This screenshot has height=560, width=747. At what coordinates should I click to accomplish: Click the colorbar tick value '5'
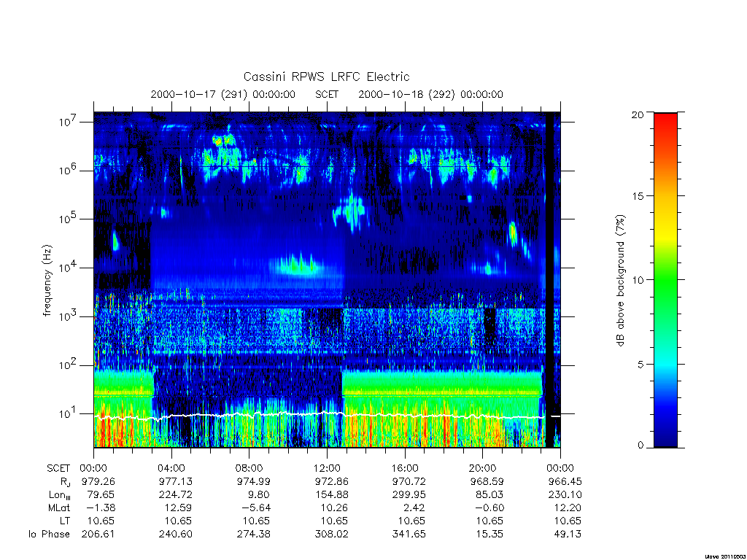(x=640, y=365)
